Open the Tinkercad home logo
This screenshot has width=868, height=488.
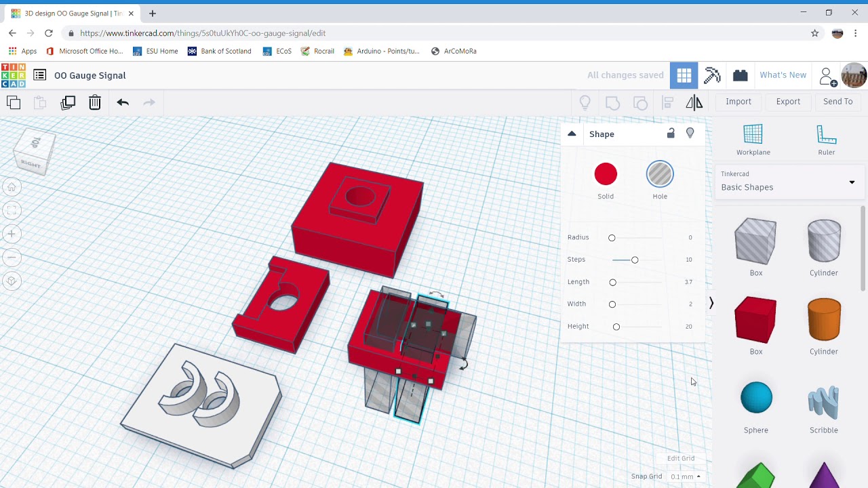coord(14,75)
